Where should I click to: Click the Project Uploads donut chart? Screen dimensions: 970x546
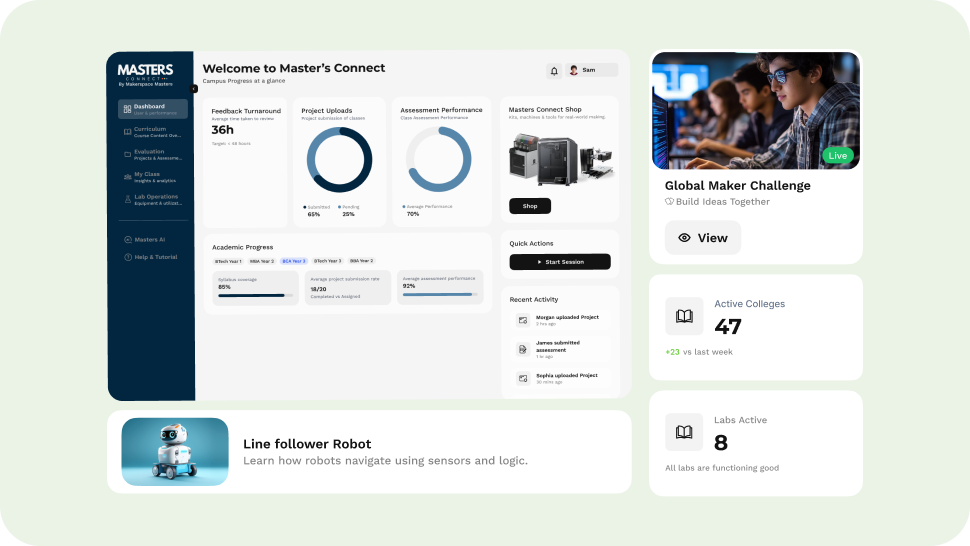point(340,160)
